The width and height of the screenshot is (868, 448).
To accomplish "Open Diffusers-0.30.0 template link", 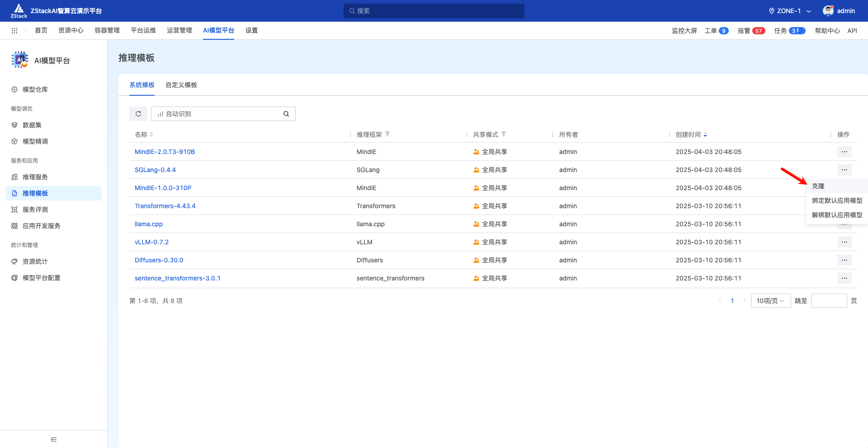I will (x=159, y=260).
